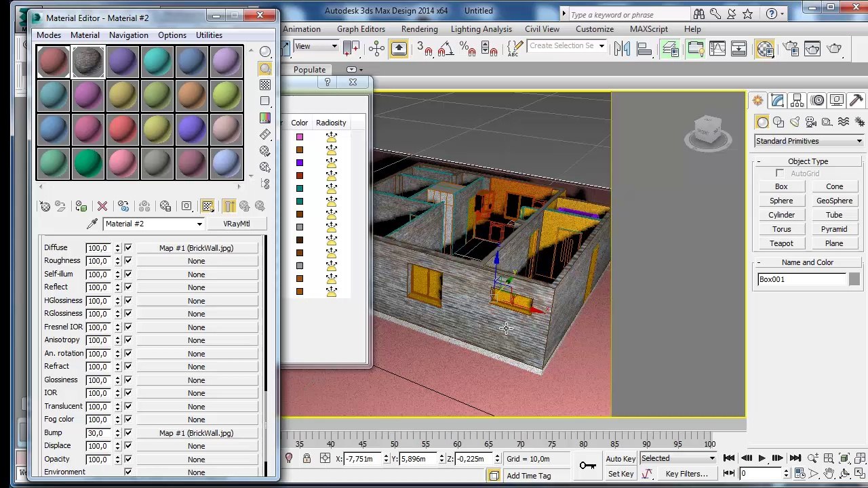
Task: Pick material from object with eyedropper
Action: coord(92,224)
